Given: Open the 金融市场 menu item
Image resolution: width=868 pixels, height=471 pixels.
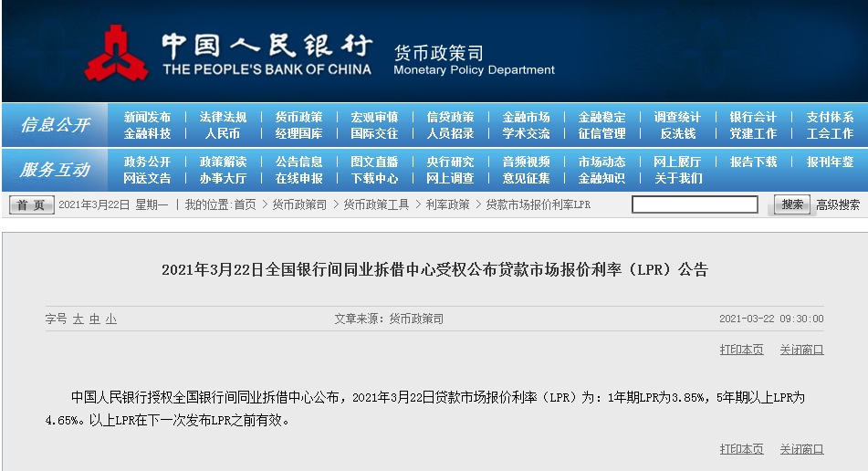Looking at the screenshot, I should [x=526, y=118].
